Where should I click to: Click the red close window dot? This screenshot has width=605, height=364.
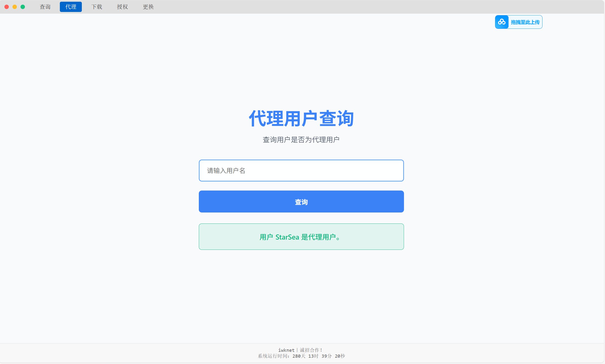point(7,7)
